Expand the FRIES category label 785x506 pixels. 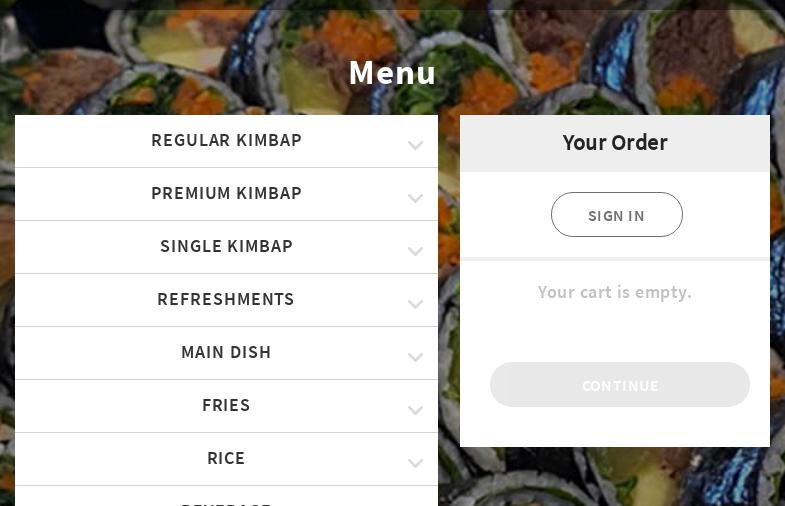[x=226, y=405]
